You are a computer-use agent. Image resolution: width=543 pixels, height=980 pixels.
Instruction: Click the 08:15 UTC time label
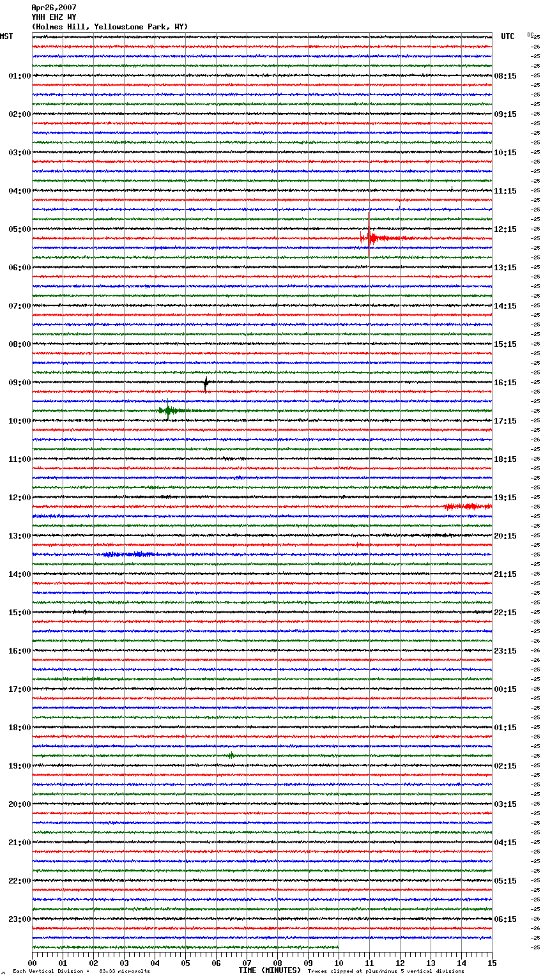click(x=505, y=76)
